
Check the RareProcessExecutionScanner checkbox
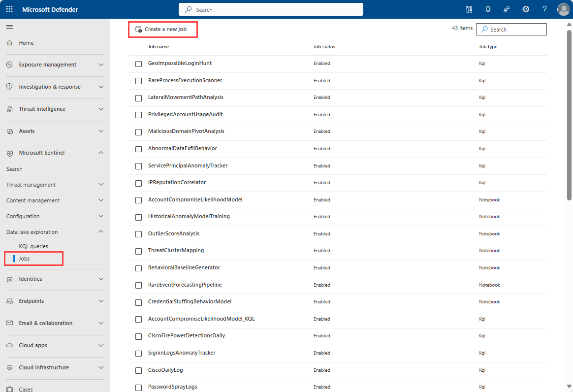(138, 81)
